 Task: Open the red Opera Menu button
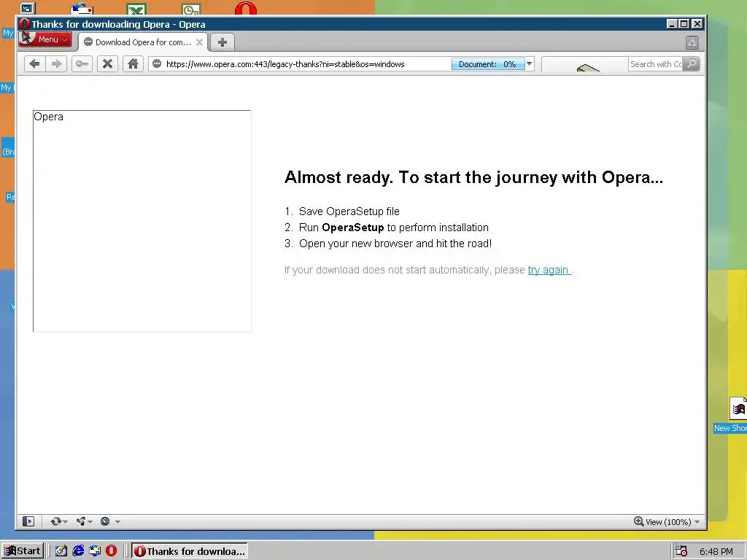click(45, 39)
